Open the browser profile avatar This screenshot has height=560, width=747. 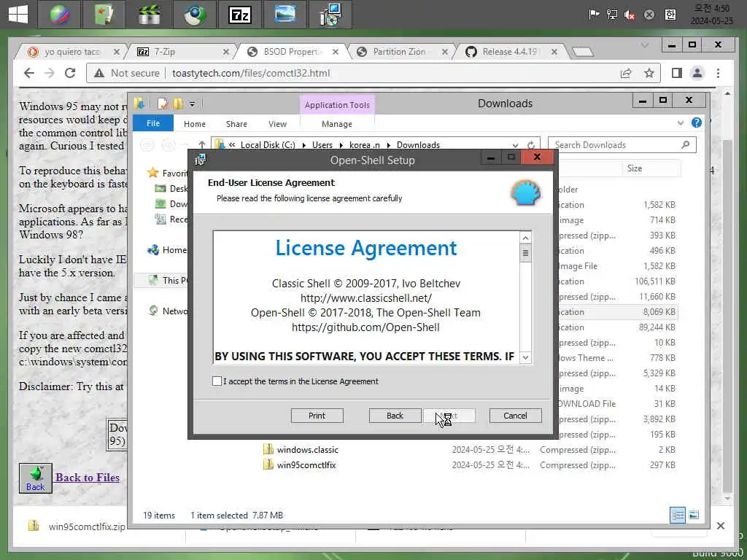pos(697,73)
